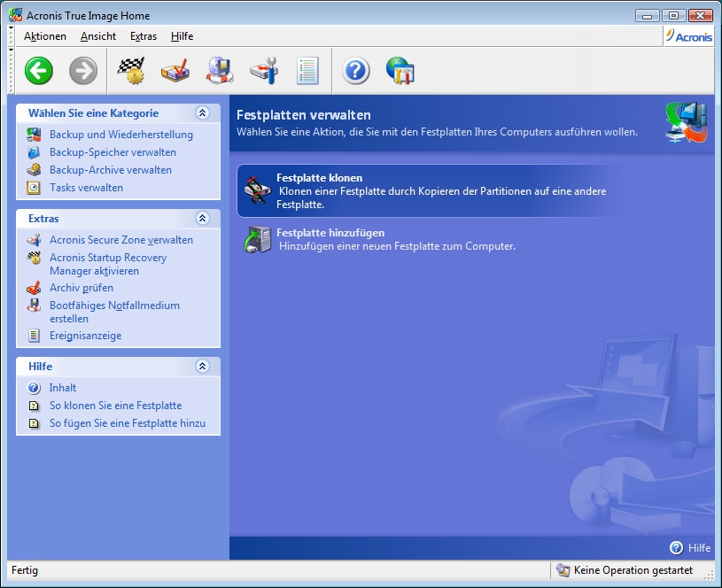Click the Hilfe text link at bottom right

(x=700, y=548)
